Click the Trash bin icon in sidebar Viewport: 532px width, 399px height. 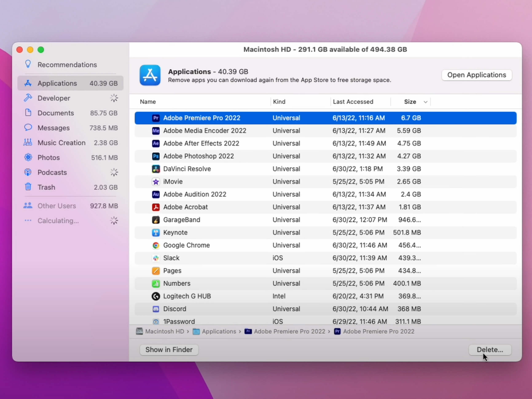(x=28, y=187)
